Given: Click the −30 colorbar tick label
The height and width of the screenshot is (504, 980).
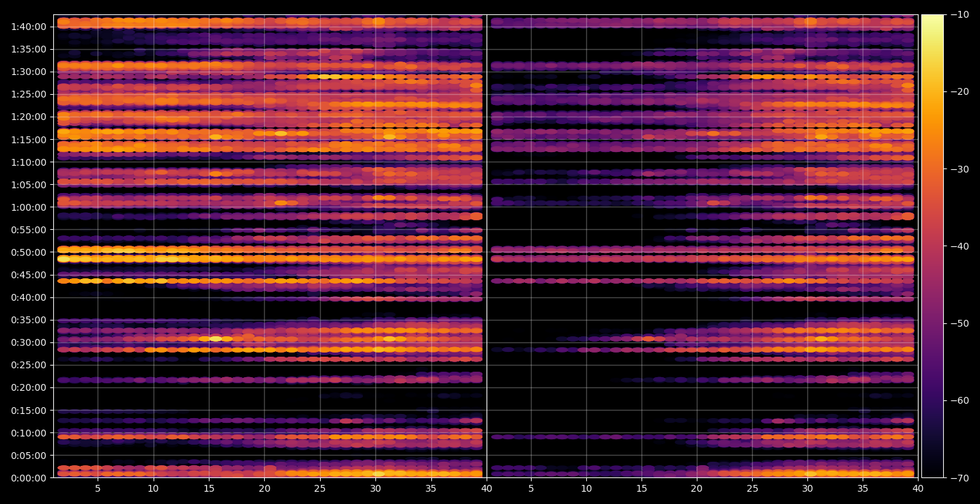Looking at the screenshot, I should tap(960, 169).
